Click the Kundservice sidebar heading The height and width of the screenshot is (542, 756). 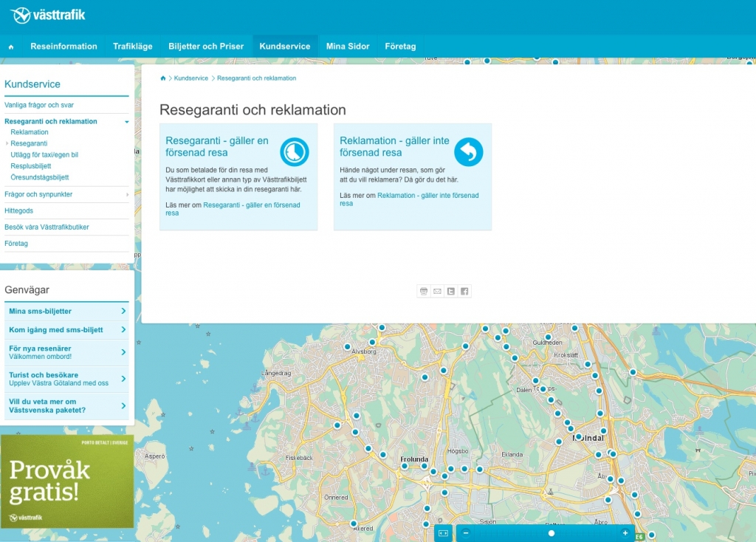tap(32, 84)
